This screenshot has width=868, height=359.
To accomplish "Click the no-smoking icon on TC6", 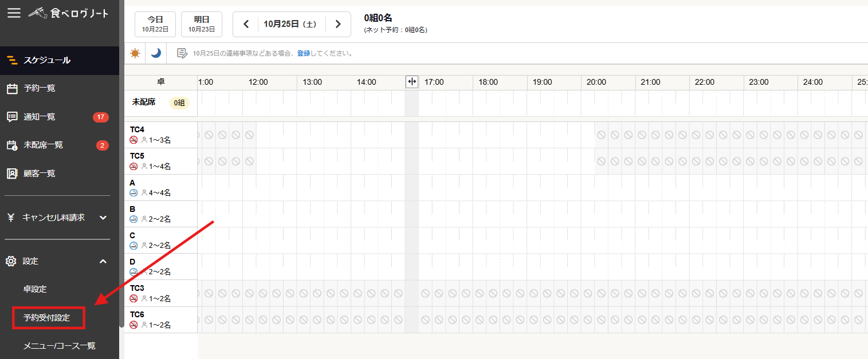I will 133,325.
